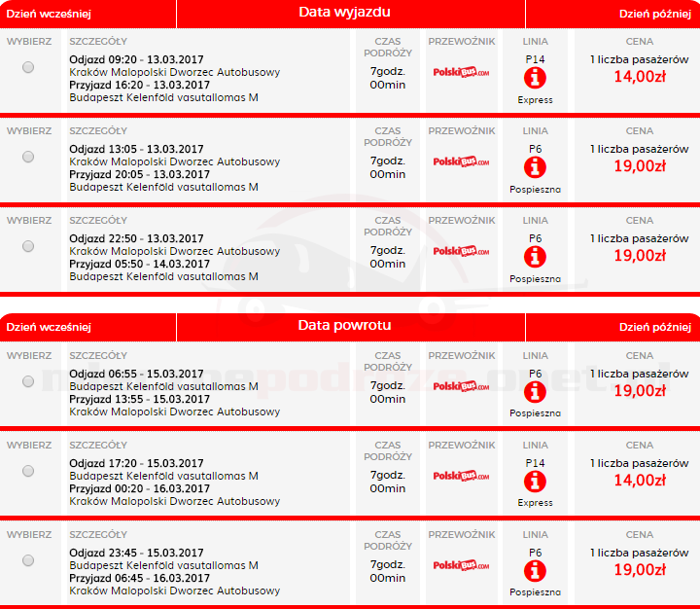700x609 pixels.
Task: Go to Dzień później for Data wyjazdu
Action: [655, 14]
